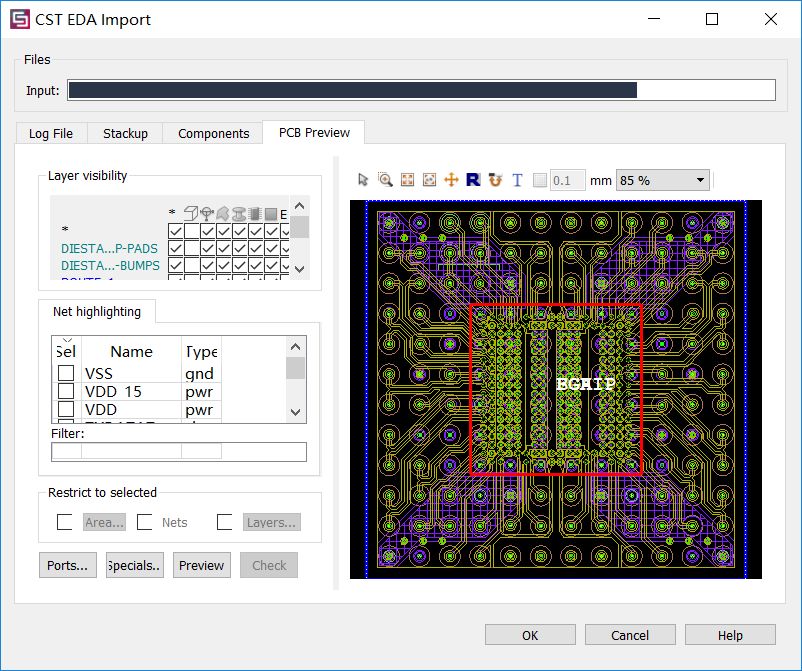Click the gray square column header icon

271,213
